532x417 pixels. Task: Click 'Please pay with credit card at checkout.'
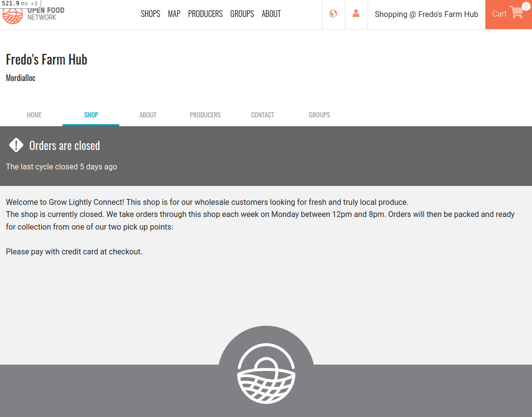(x=74, y=251)
